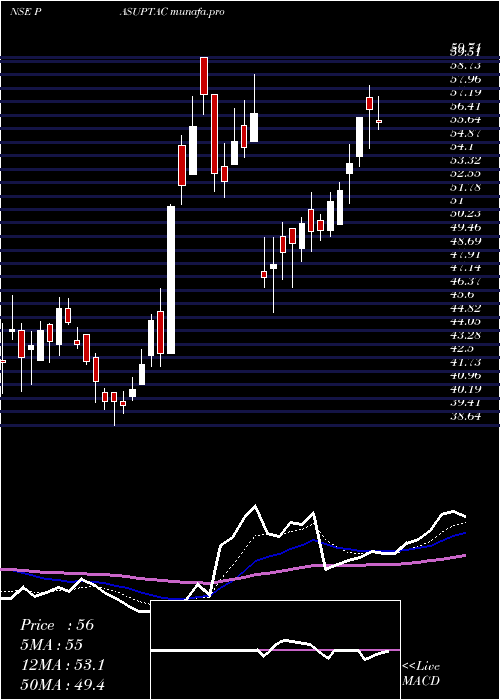Click the 41.73 price level label

[465, 362]
